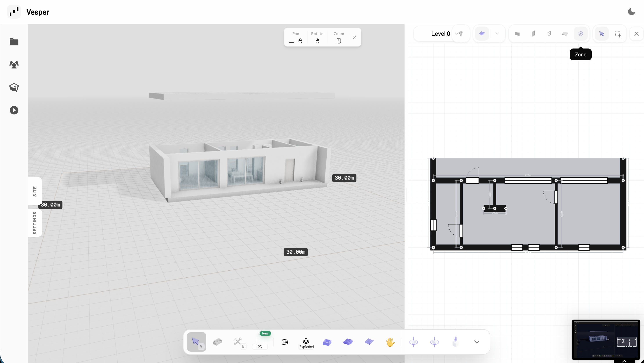Toggle dark mode moon icon
Image resolution: width=644 pixels, height=363 pixels.
pyautogui.click(x=631, y=12)
